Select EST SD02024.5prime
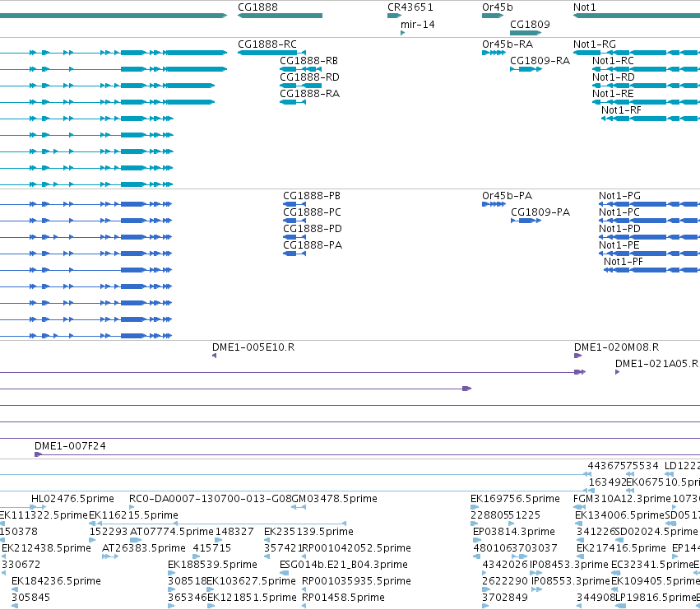The image size is (700, 610). [618, 540]
